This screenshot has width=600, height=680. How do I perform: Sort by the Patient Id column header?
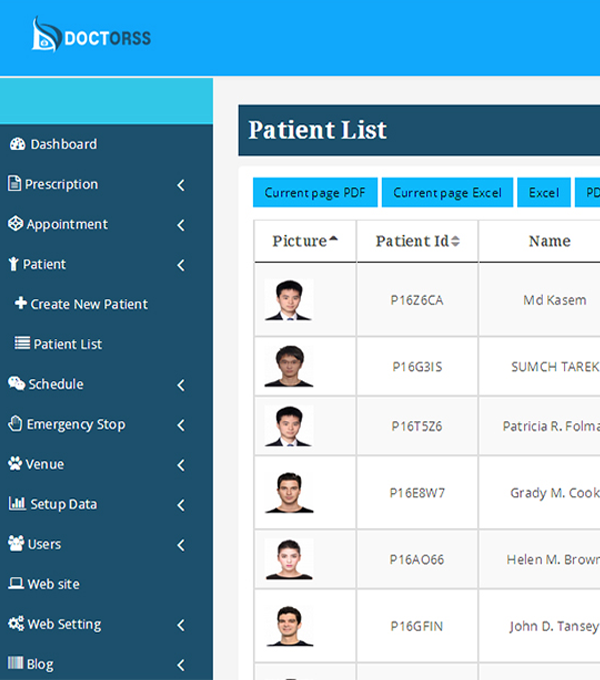point(417,241)
